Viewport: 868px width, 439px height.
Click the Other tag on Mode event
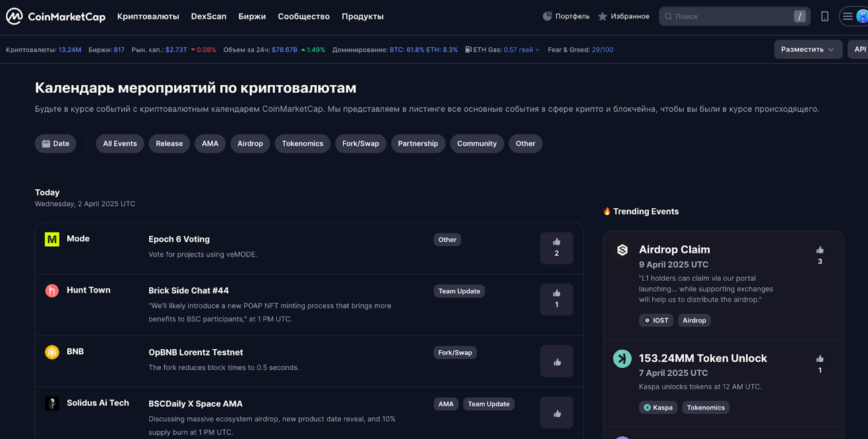click(447, 240)
